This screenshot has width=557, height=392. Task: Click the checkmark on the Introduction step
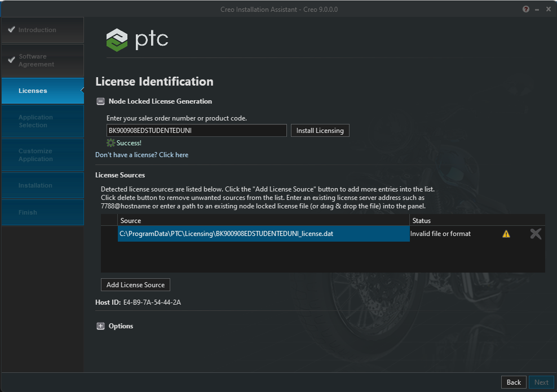[12, 30]
